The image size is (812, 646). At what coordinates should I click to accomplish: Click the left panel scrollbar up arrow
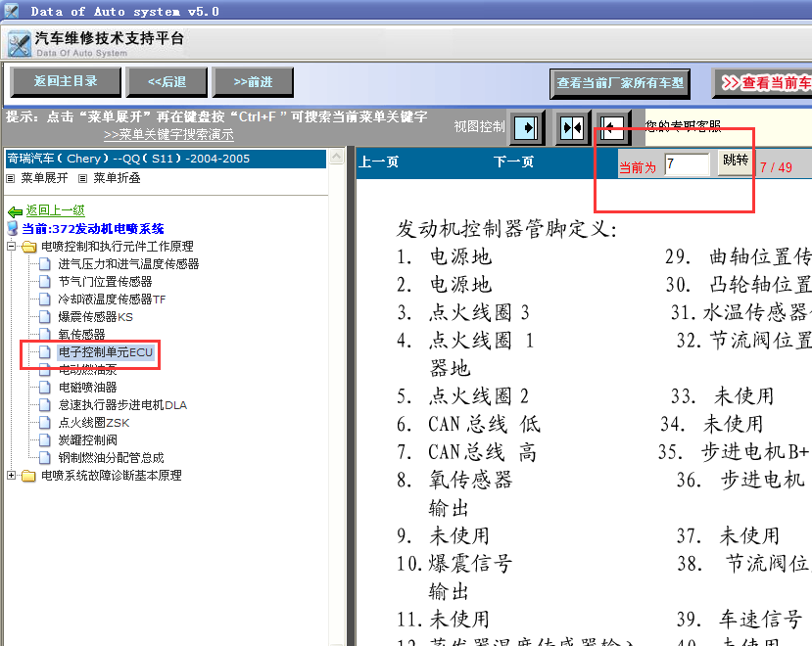click(337, 157)
